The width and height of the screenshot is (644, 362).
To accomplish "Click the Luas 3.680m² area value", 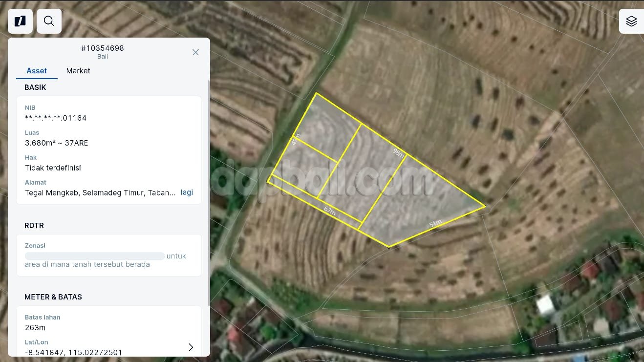I will point(57,143).
